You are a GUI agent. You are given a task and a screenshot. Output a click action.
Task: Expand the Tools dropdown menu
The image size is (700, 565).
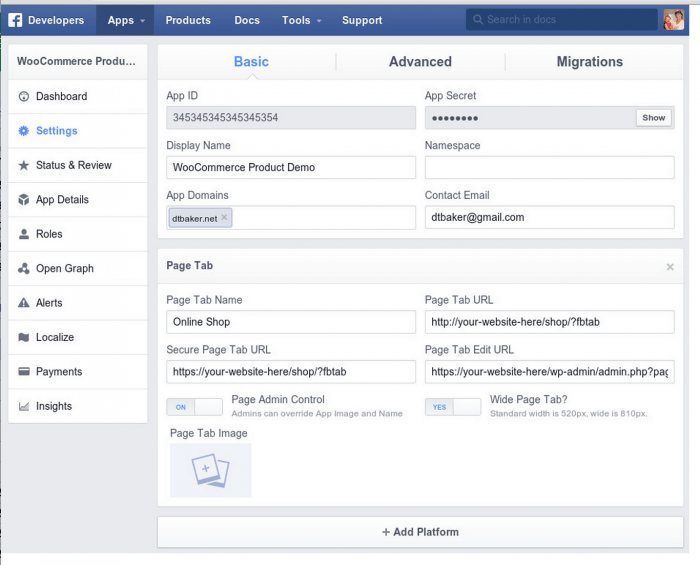coord(301,20)
